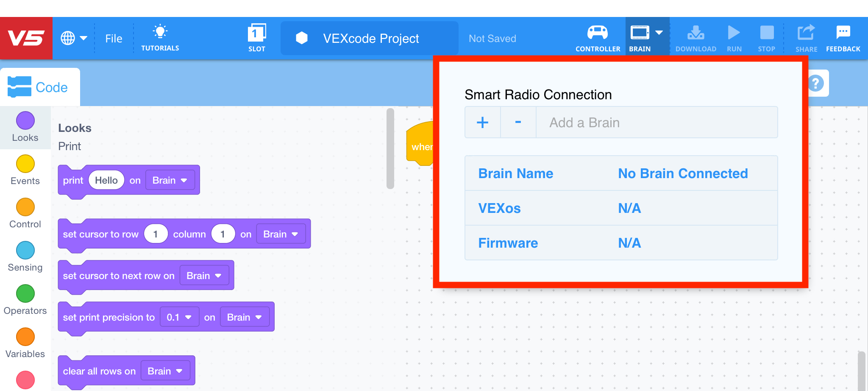This screenshot has width=868, height=391.
Task: Open Brain dropdown in set cursor to row block
Action: 281,234
